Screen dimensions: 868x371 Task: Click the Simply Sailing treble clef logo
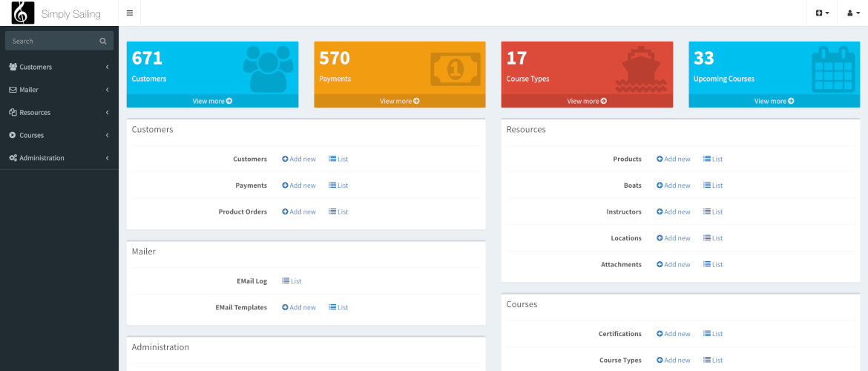[23, 13]
